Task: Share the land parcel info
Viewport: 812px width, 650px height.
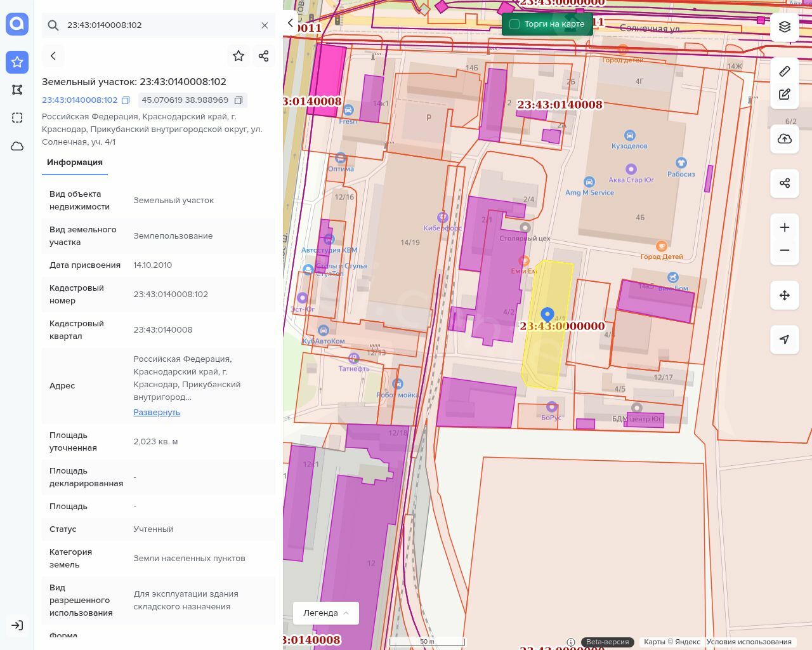Action: point(264,56)
